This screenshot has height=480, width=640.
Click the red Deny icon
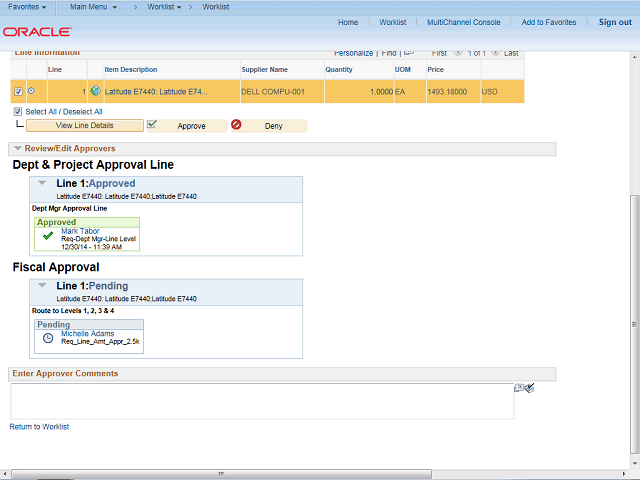[x=236, y=124]
